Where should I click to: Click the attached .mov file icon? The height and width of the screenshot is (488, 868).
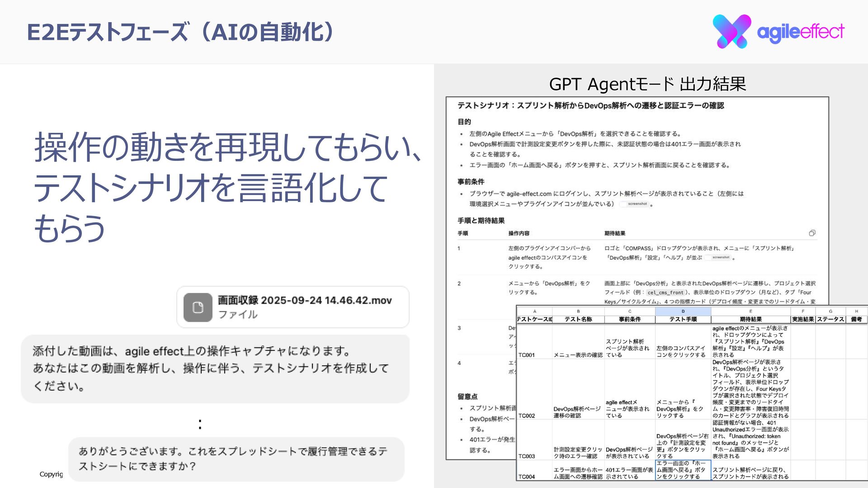198,307
